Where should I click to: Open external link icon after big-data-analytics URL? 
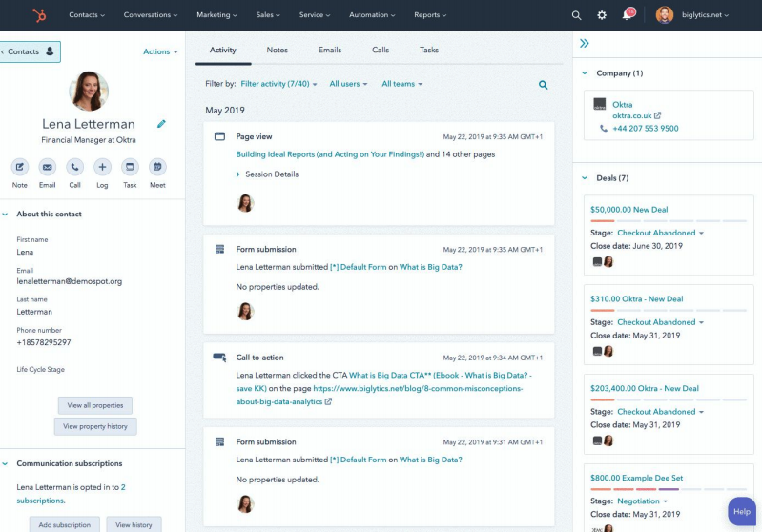coord(328,401)
